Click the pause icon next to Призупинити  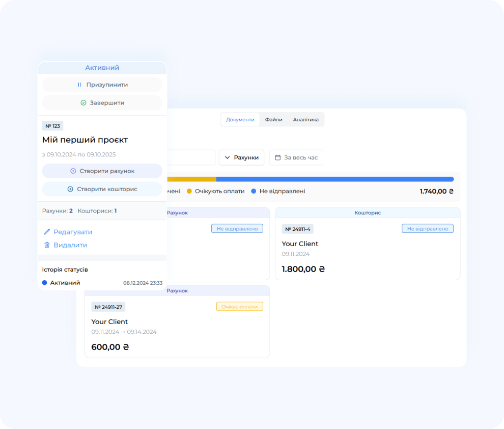pyautogui.click(x=79, y=85)
